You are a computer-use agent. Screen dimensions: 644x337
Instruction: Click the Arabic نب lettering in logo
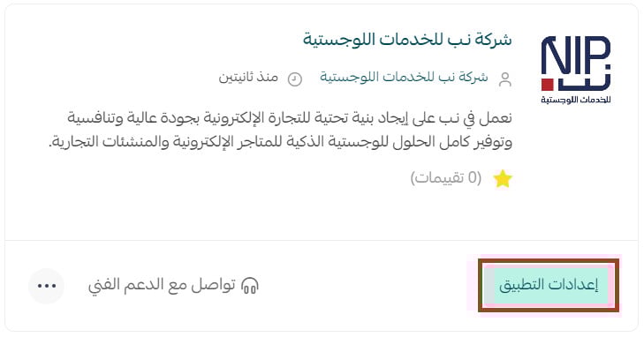tap(584, 80)
